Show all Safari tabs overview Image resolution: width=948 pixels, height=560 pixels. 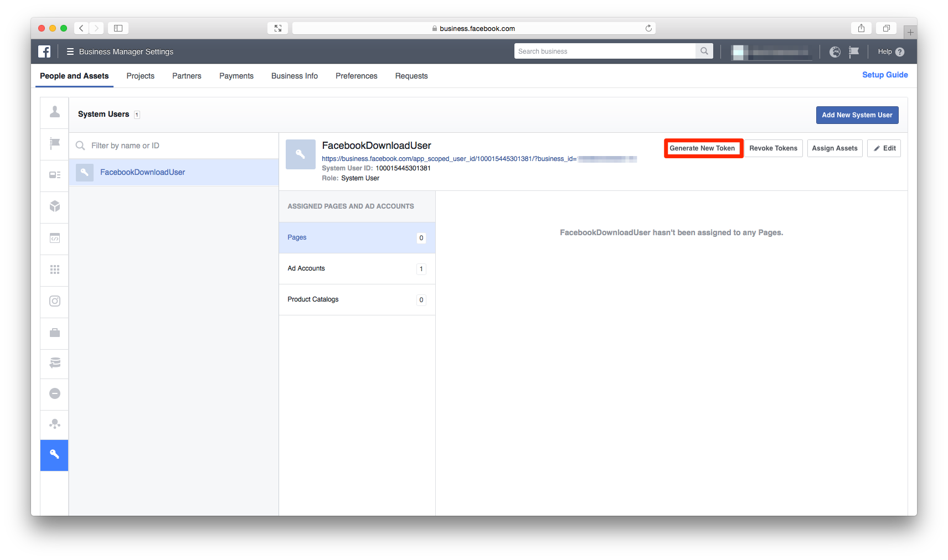tap(886, 28)
